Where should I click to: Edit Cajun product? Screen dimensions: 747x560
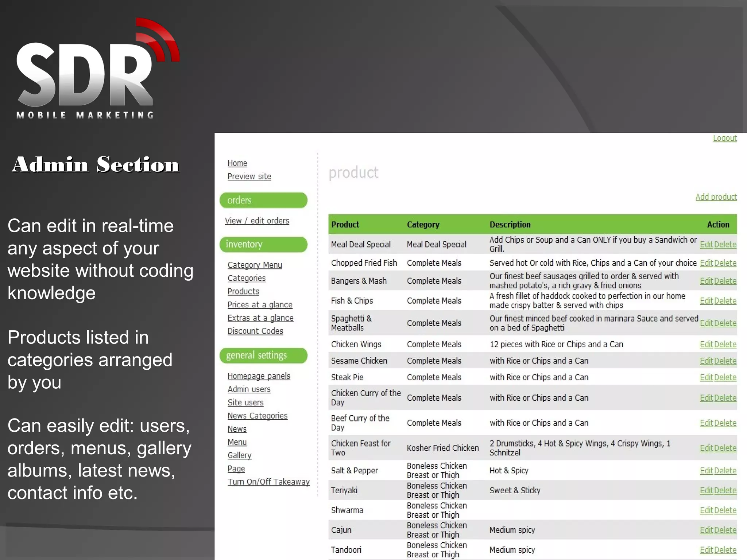(x=706, y=530)
